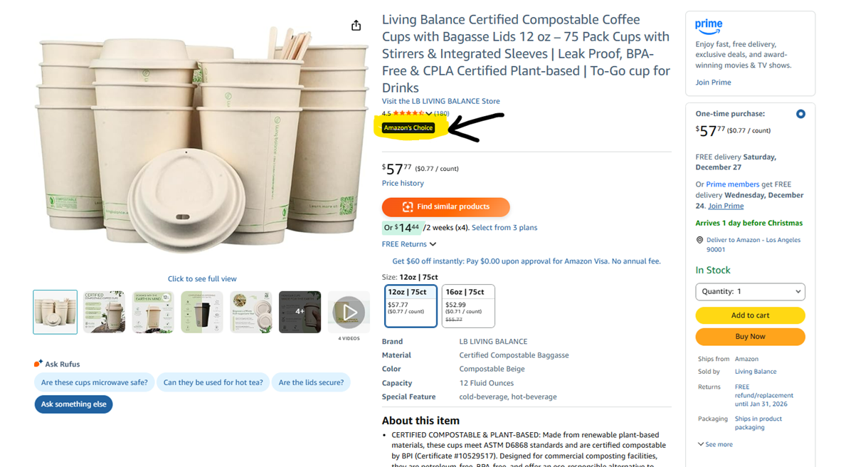Ask Rufus "Are these cups microwave safe?"

click(94, 382)
